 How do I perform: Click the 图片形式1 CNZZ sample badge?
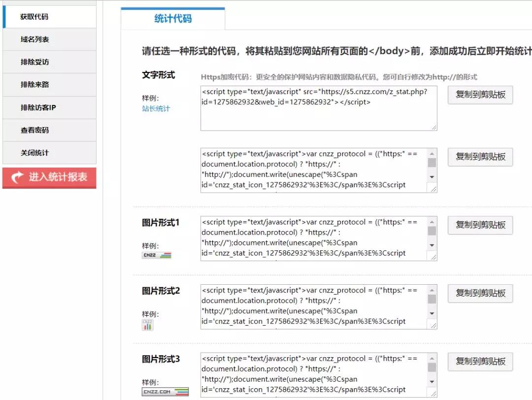(x=157, y=255)
